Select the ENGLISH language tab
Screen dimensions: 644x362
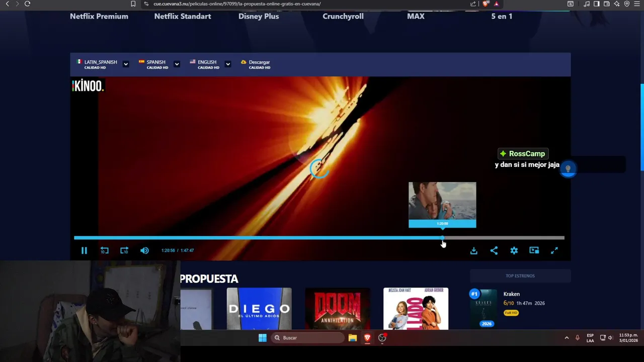click(204, 64)
